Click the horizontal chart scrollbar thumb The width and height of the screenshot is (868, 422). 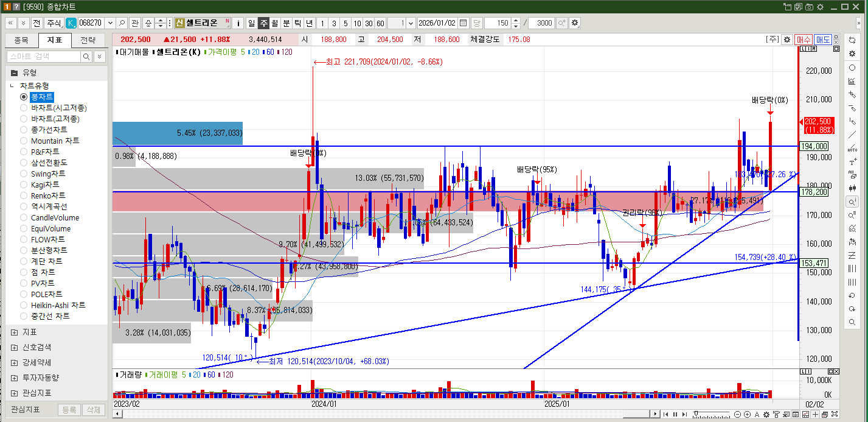pyautogui.click(x=636, y=414)
